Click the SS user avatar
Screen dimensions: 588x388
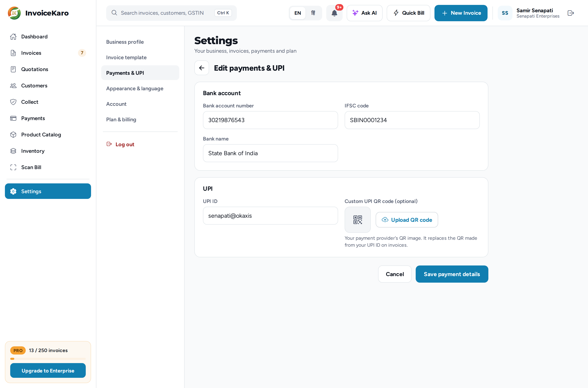(505, 13)
